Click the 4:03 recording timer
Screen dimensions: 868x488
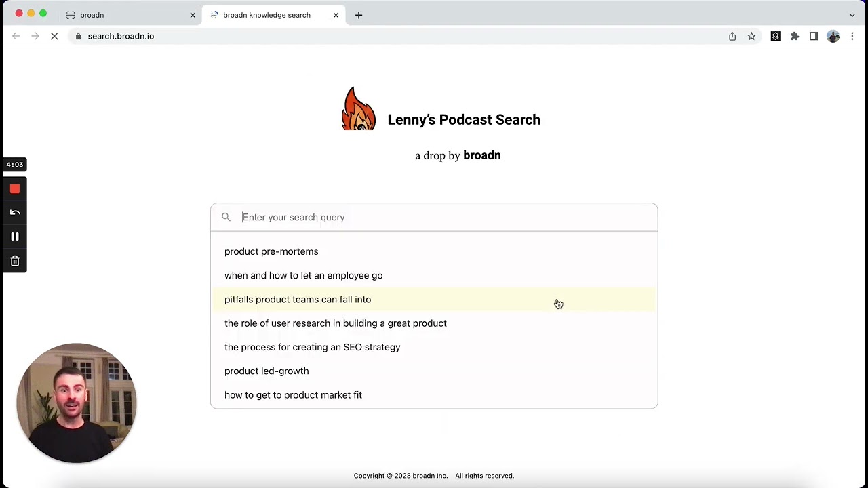[15, 165]
